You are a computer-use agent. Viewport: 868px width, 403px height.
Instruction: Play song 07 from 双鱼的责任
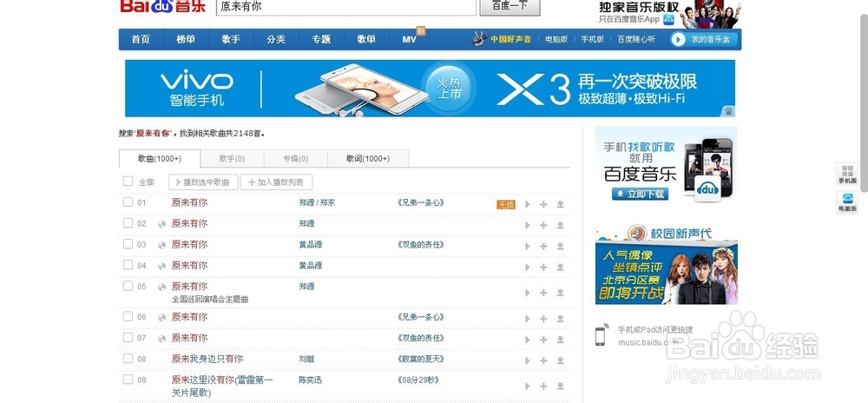point(528,340)
